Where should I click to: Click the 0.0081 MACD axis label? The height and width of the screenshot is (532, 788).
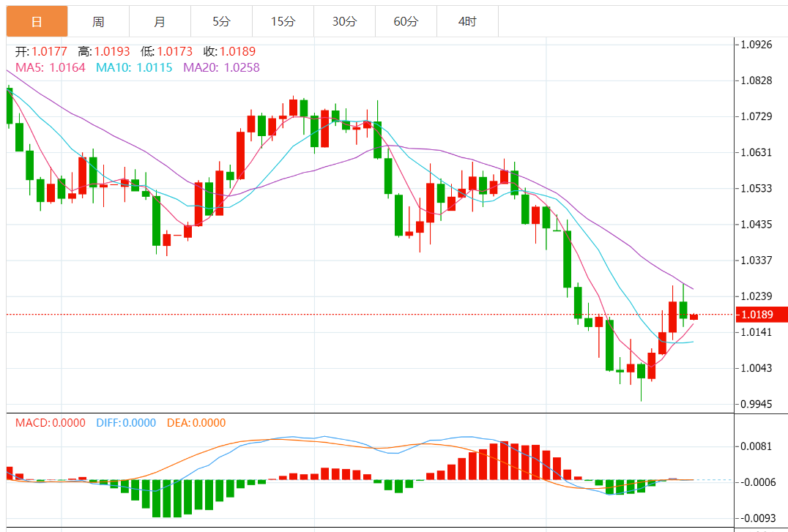click(757, 446)
